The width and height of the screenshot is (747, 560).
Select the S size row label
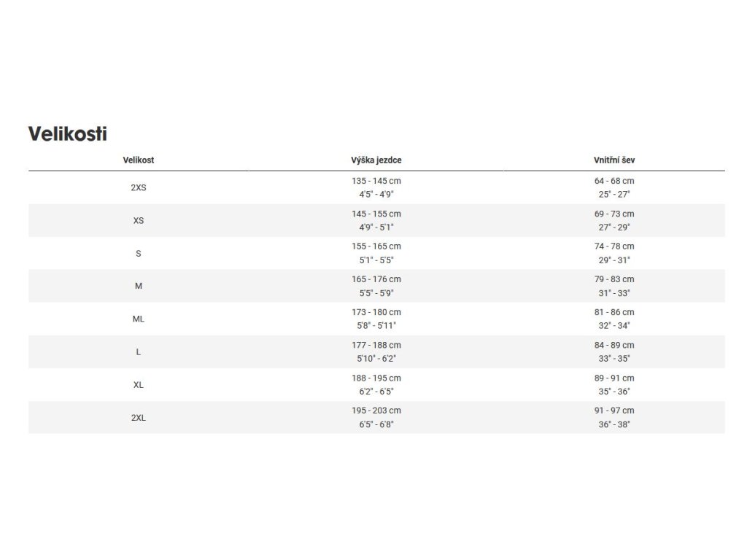138,253
